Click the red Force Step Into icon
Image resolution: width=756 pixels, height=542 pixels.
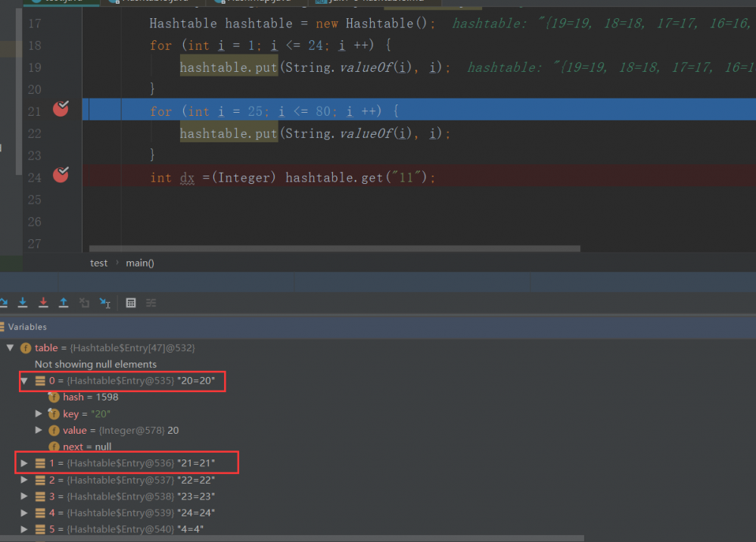coord(43,303)
